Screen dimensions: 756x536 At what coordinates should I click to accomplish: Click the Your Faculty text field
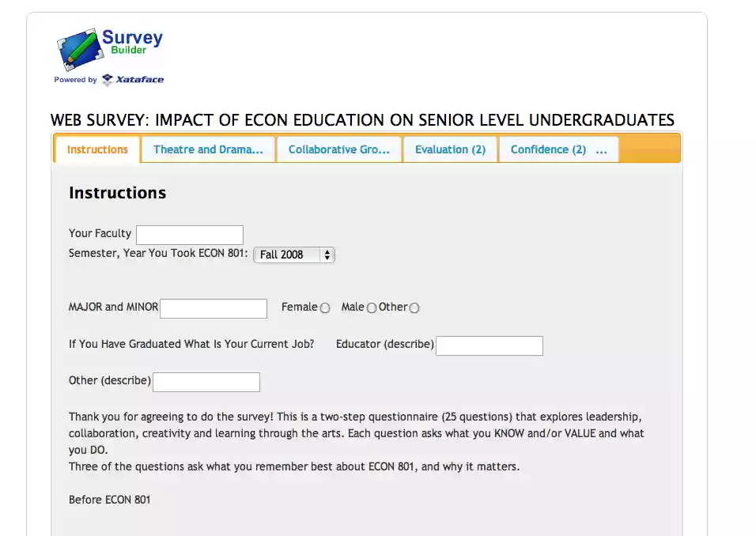pyautogui.click(x=190, y=235)
